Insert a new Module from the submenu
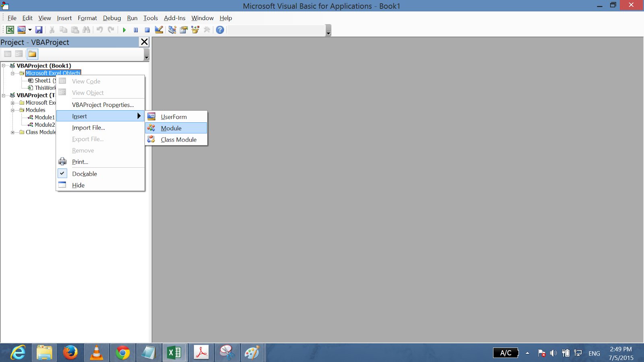Viewport: 644px width, 362px height. coord(176,128)
